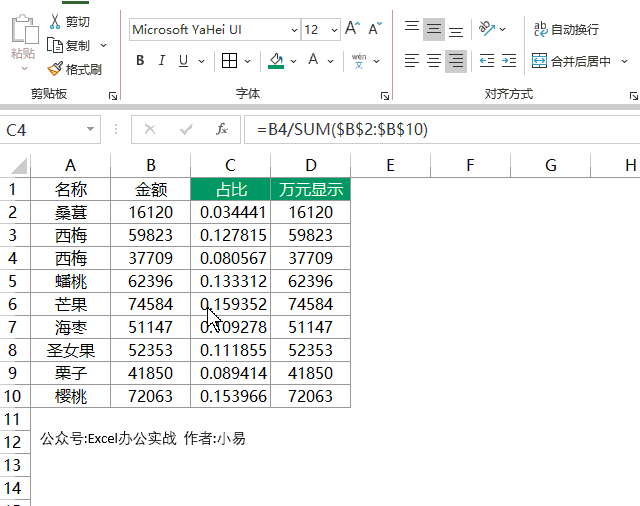
Task: Click the text orientation icon
Action: pyautogui.click(x=486, y=29)
